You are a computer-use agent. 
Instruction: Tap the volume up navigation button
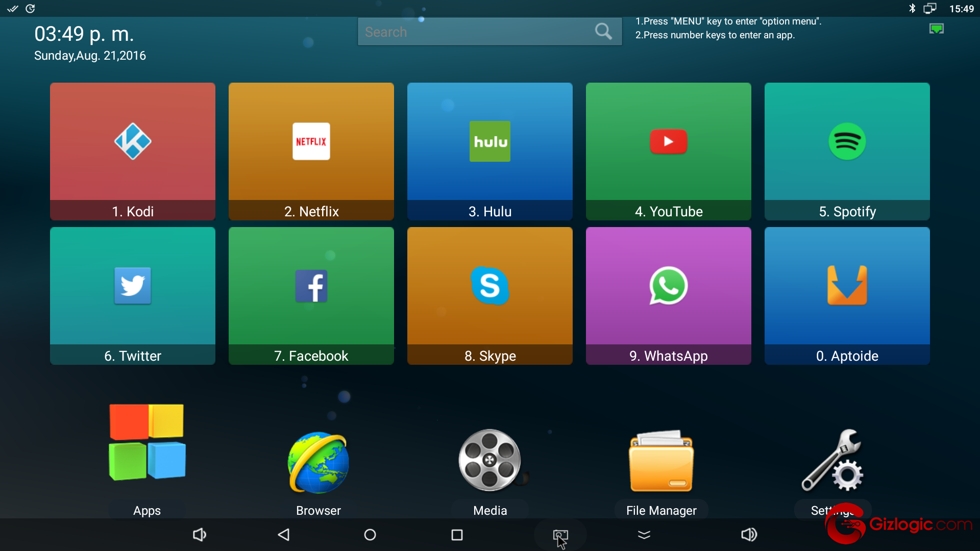point(749,535)
